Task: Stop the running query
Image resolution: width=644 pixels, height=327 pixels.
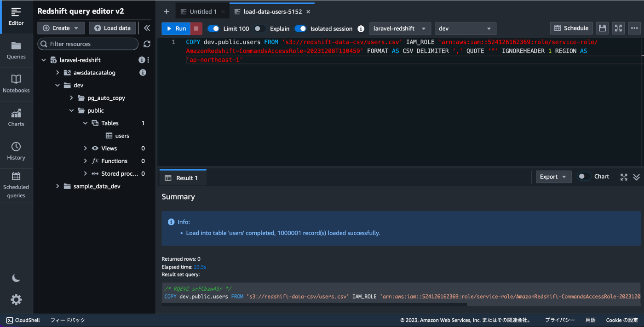Action: coord(196,29)
